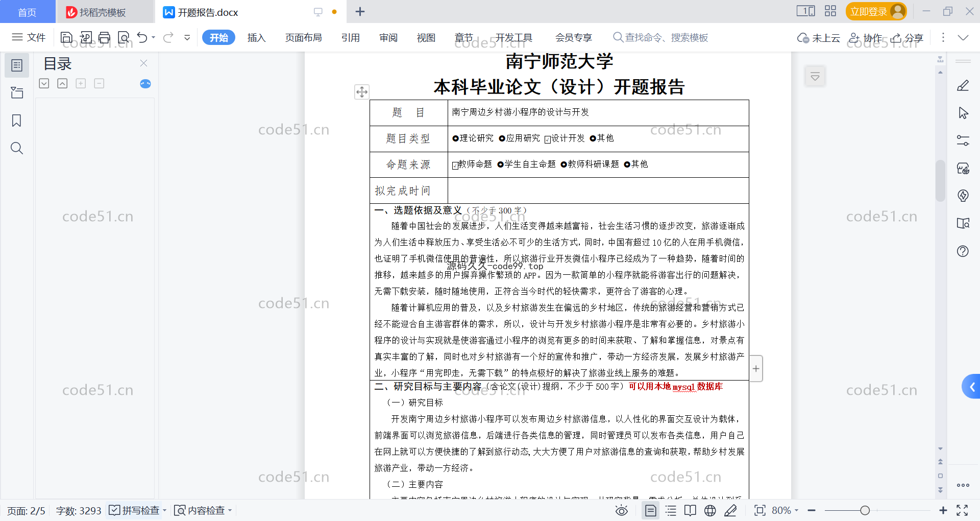Click the table move handle icon
This screenshot has width=980, height=521.
[362, 92]
